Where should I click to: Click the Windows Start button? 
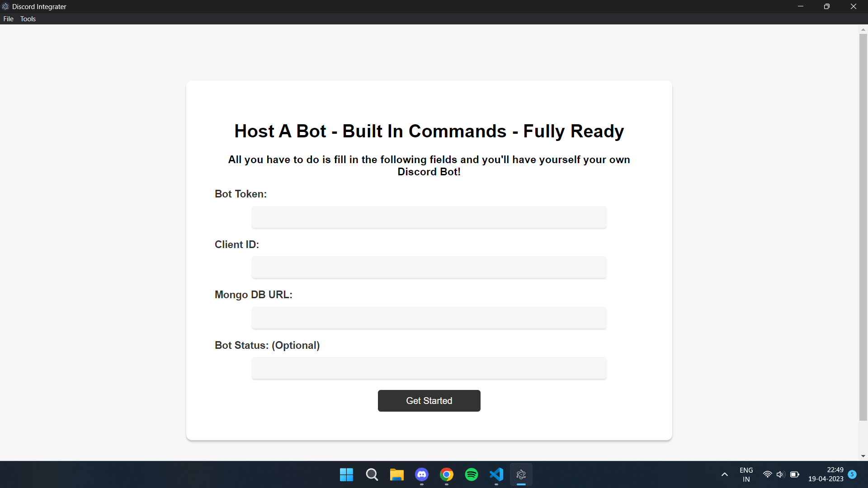(x=346, y=474)
